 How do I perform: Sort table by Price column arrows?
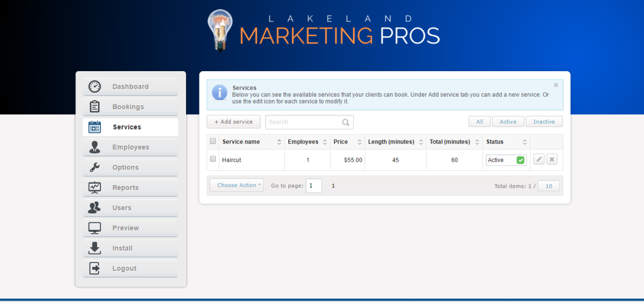coord(359,142)
